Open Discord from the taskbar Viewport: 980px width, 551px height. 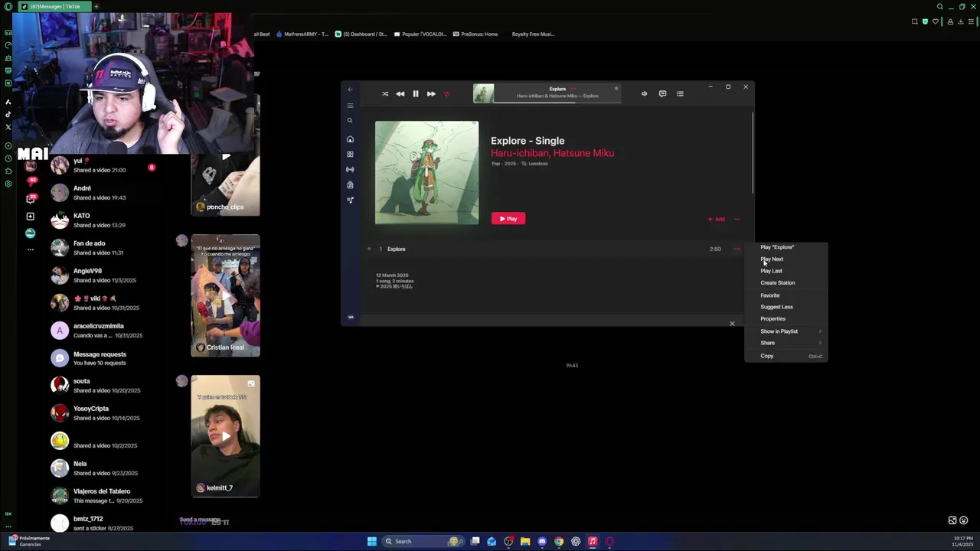[542, 541]
